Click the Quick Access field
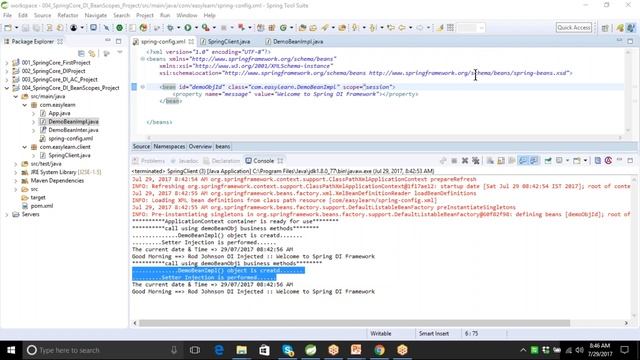The height and width of the screenshot is (360, 640). tap(573, 28)
